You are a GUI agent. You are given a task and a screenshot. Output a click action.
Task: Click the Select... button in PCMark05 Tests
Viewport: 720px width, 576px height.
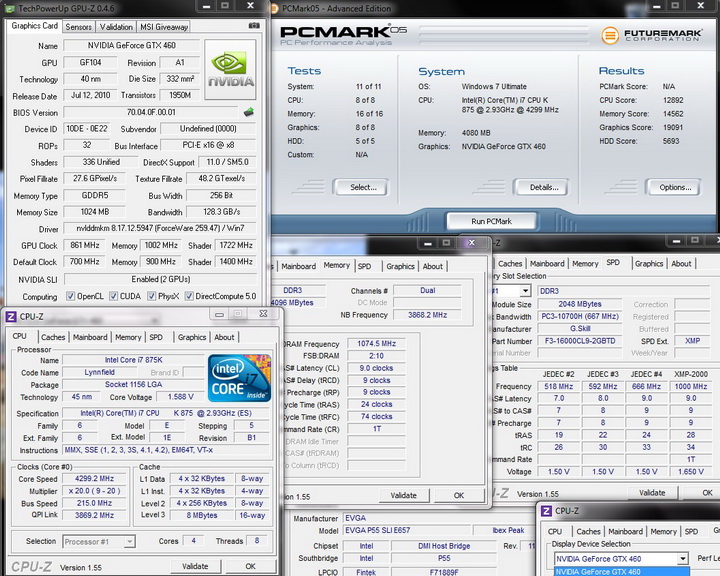coord(363,187)
